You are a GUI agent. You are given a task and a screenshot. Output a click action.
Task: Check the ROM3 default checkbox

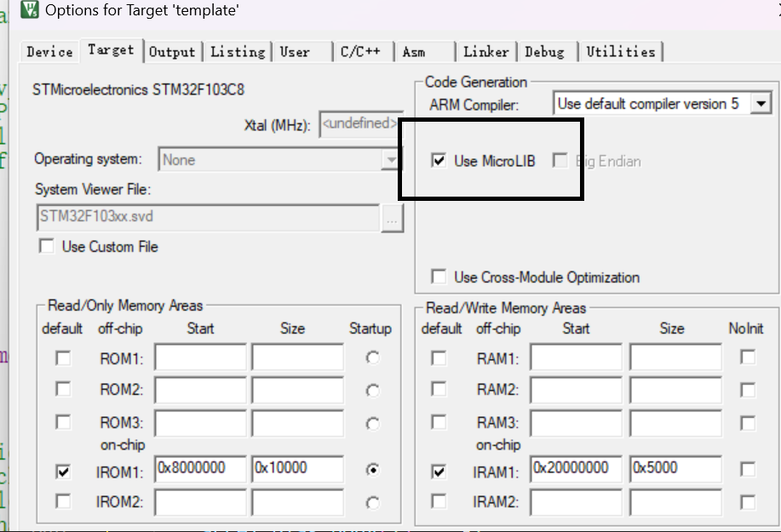[63, 422]
